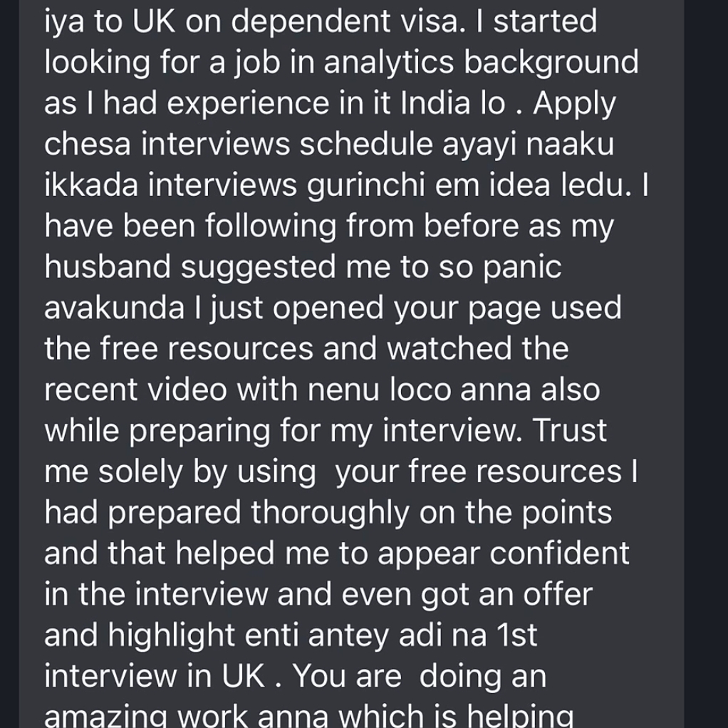The width and height of the screenshot is (728, 728).
Task: Tap the words "You are doing an"
Action: tap(417, 677)
